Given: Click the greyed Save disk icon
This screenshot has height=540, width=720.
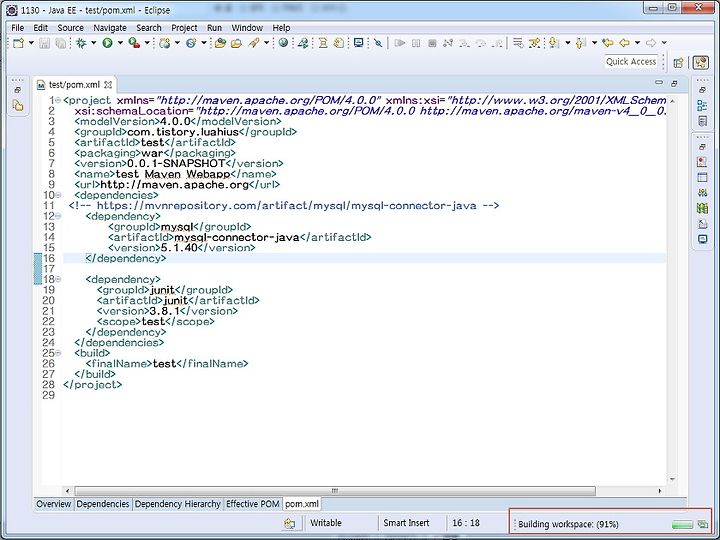Looking at the screenshot, I should [44, 43].
